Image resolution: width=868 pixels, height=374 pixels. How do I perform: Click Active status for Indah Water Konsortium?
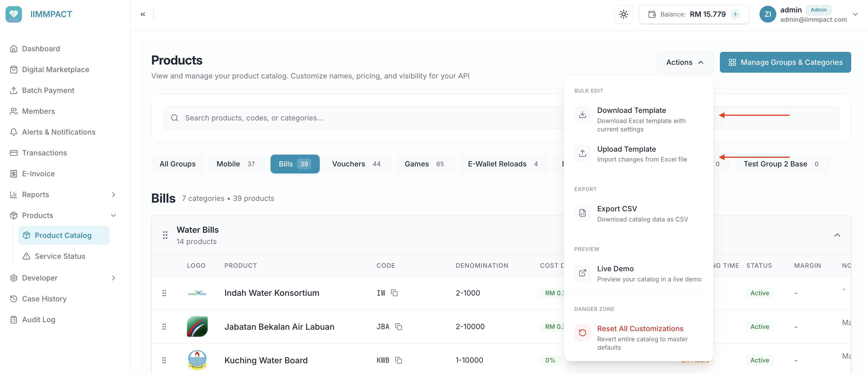pyautogui.click(x=759, y=293)
